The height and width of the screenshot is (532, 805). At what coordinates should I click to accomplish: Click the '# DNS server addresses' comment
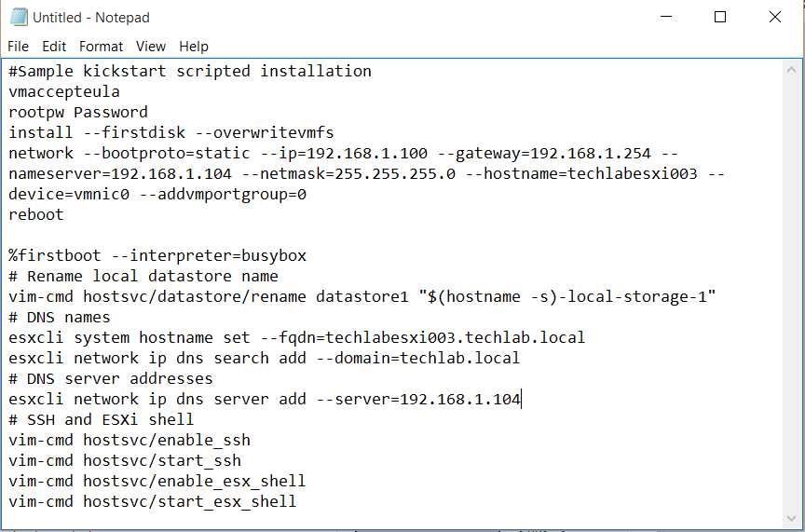110,379
